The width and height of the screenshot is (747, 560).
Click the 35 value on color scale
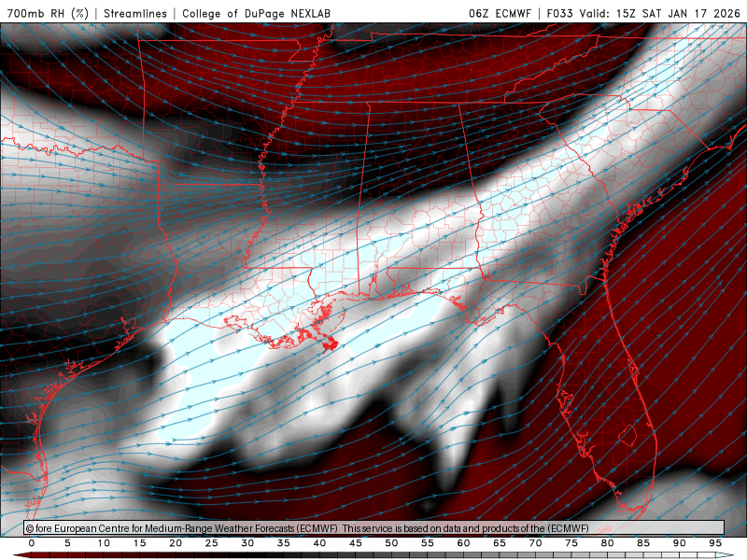click(x=284, y=543)
